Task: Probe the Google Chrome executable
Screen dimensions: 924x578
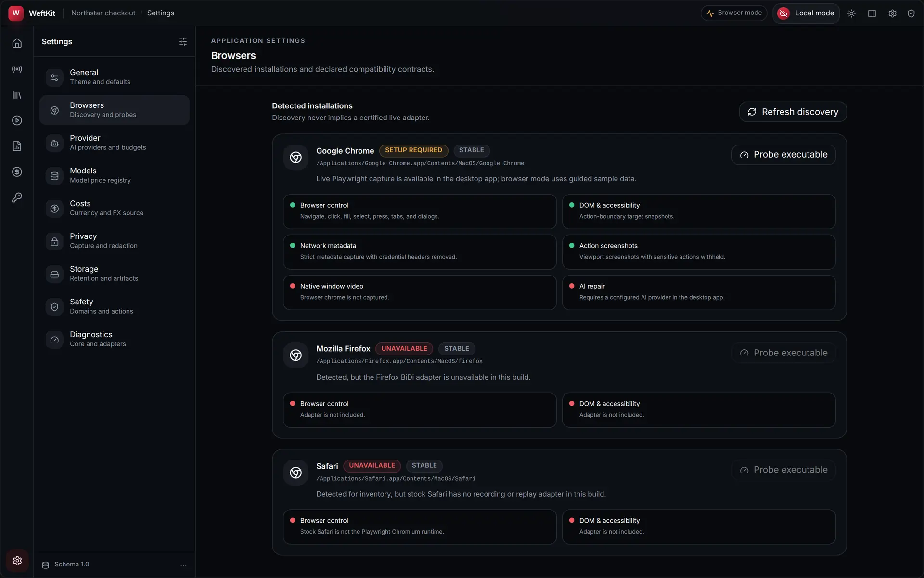Action: tap(783, 155)
